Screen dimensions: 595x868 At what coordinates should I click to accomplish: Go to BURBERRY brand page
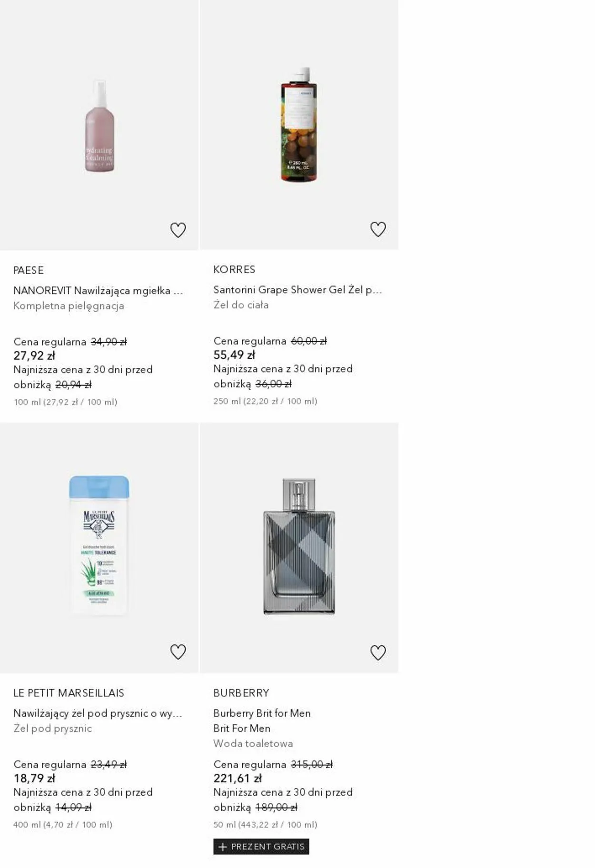pos(241,693)
